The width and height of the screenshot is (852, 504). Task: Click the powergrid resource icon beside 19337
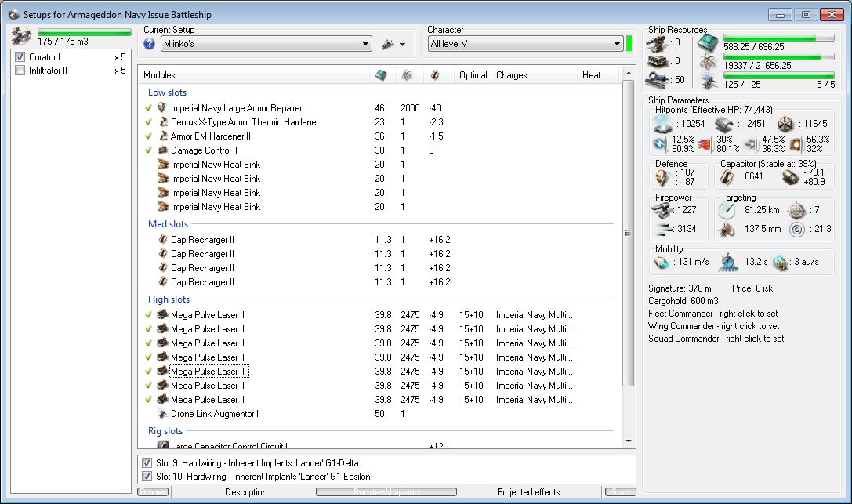708,61
